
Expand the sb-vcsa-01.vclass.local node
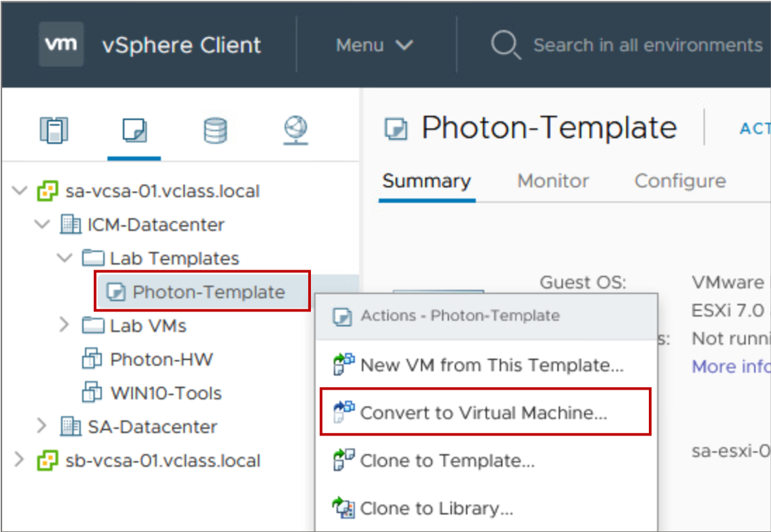[19, 460]
